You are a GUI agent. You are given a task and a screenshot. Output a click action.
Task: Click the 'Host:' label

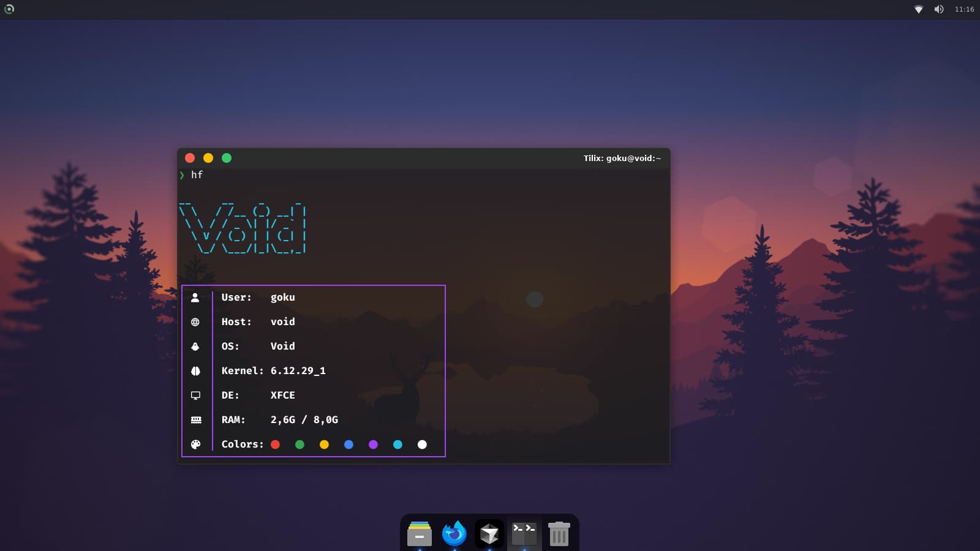pos(236,322)
